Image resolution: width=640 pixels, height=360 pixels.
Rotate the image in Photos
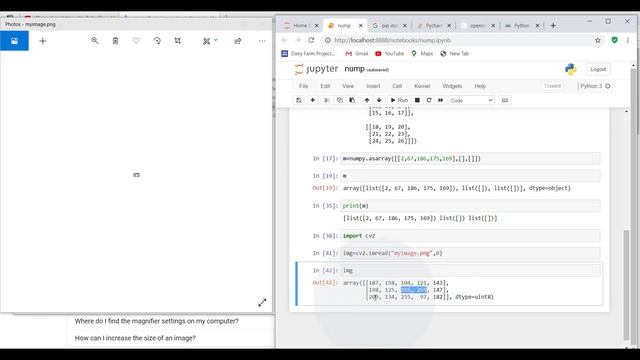(x=157, y=41)
